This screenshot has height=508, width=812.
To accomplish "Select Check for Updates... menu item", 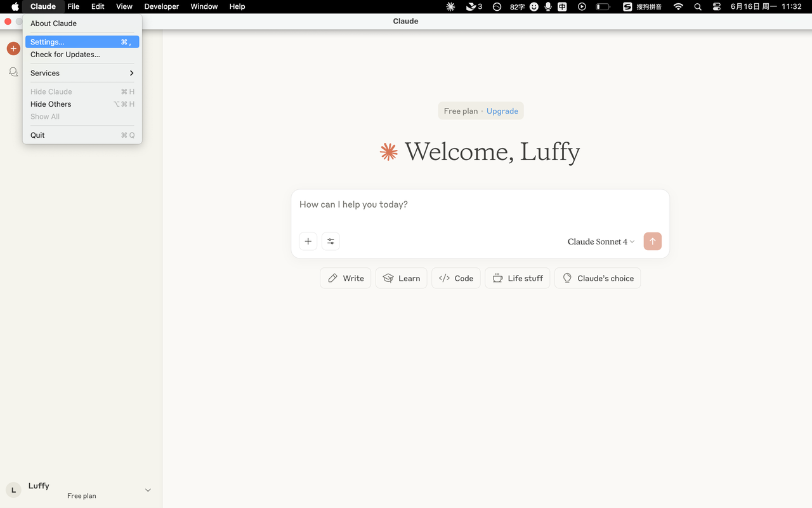I will (x=82, y=55).
